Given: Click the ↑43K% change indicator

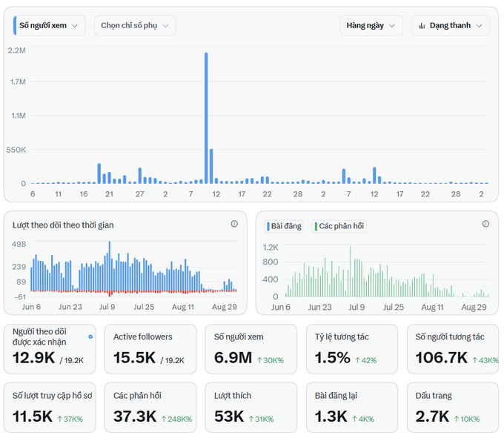Looking at the screenshot, I should [x=485, y=361].
